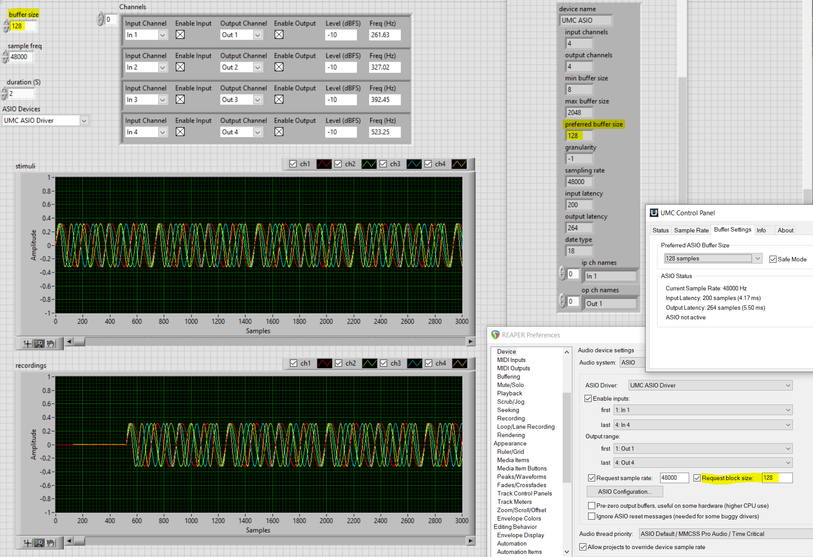813x557 pixels.
Task: Click the ch3 cyan plot sample in recordings legend
Action: tap(415, 364)
